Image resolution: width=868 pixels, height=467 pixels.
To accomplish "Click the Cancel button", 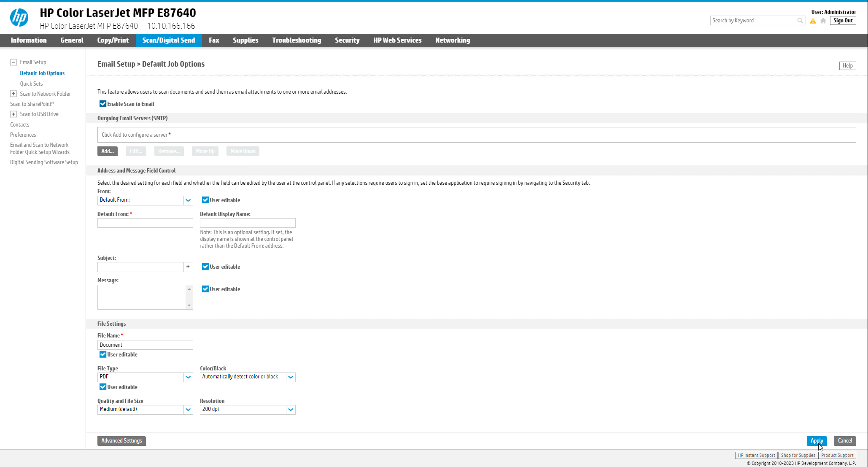I will click(x=845, y=440).
